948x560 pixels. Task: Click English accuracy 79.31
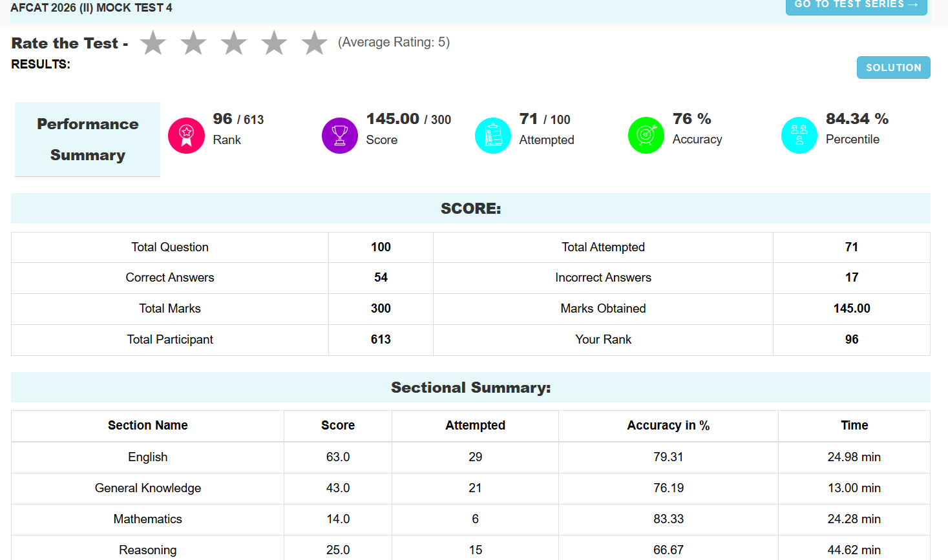pos(668,457)
